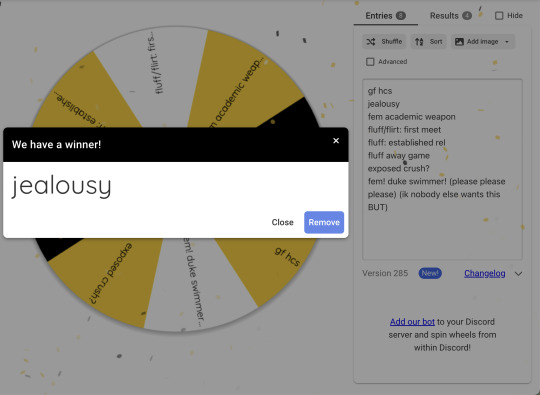Expand the changelog chevron
The height and width of the screenshot is (395, 540).
pyautogui.click(x=518, y=274)
